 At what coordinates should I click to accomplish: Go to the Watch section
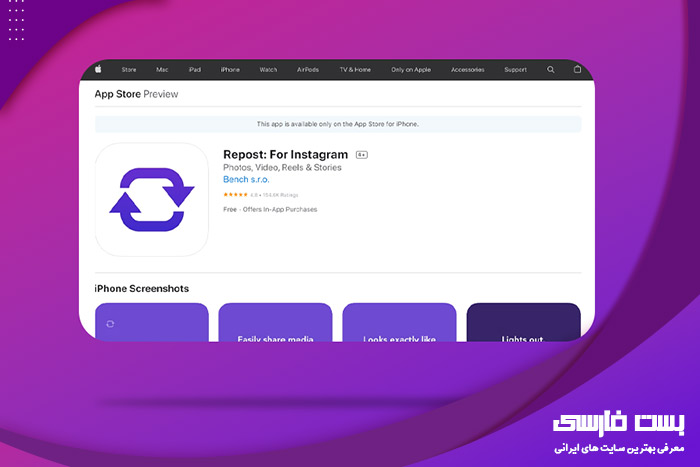pyautogui.click(x=268, y=70)
